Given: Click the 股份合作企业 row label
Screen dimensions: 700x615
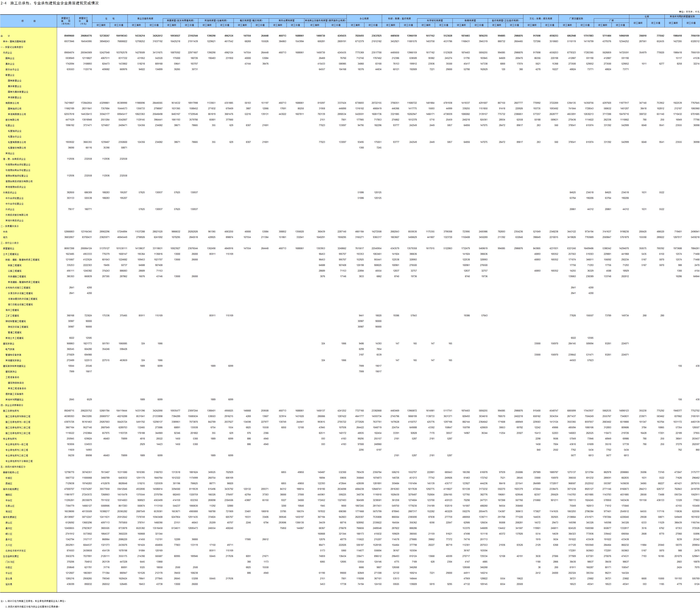Looking at the screenshot, I should point(12,70).
